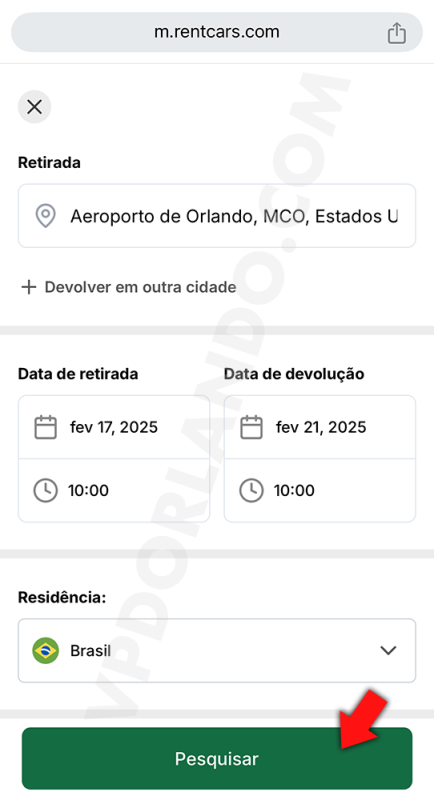Click the Devolver em outra cidade link
The height and width of the screenshot is (800, 434).
[x=140, y=287]
